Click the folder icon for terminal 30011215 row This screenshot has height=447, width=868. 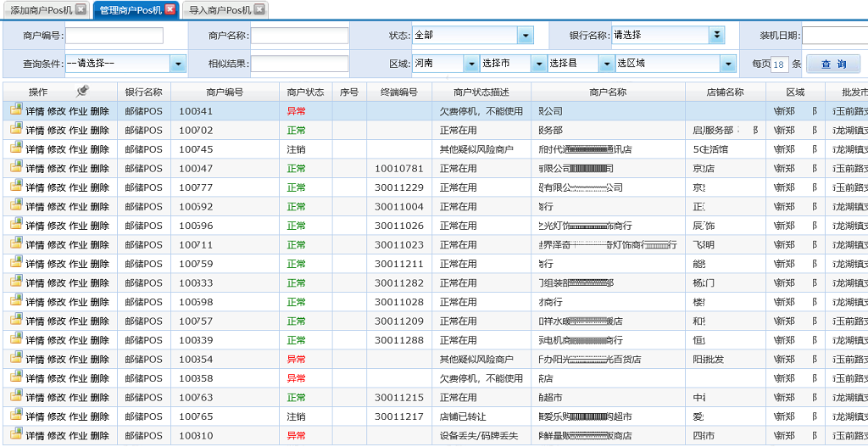[x=16, y=395]
